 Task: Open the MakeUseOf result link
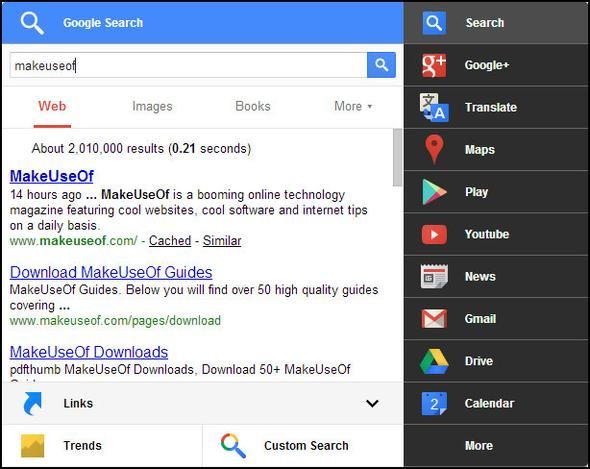[x=52, y=176]
